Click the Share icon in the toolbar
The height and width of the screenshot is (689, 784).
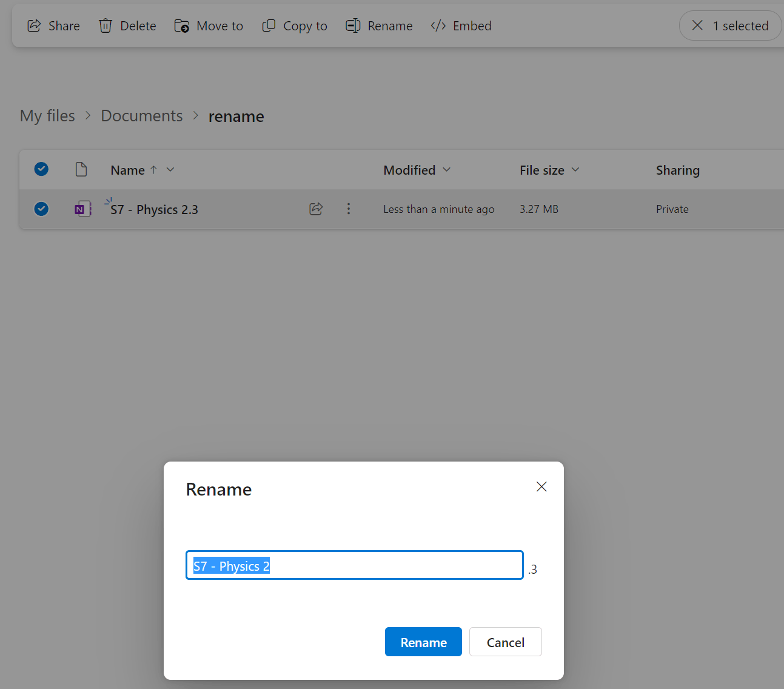(35, 25)
